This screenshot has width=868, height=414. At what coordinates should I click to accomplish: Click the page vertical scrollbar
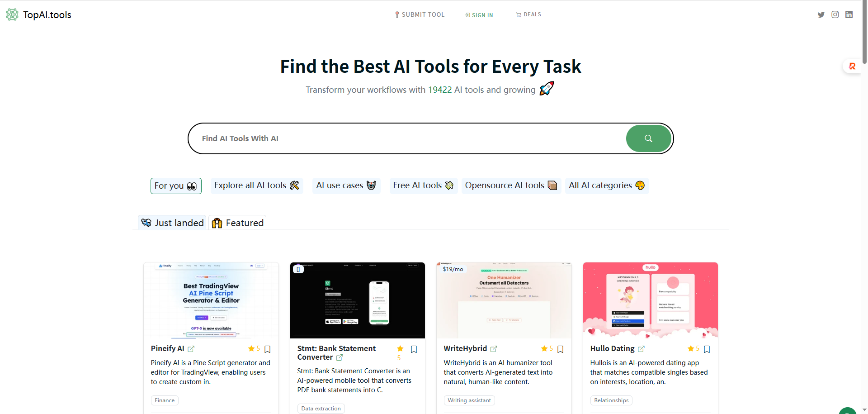click(x=864, y=32)
